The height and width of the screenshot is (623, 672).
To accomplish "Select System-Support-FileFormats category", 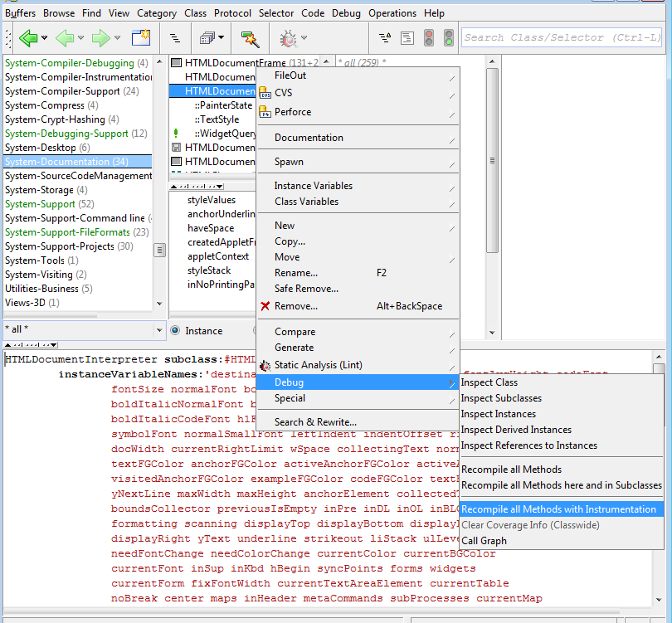I will coord(78,231).
